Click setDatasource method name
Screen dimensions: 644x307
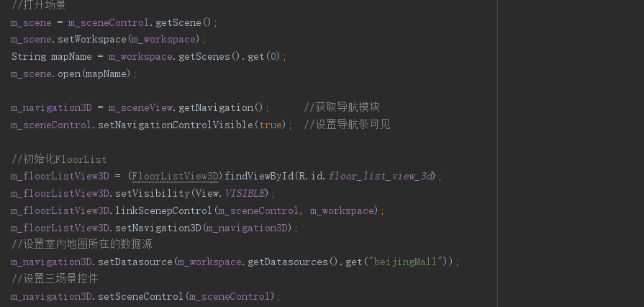[135, 262]
